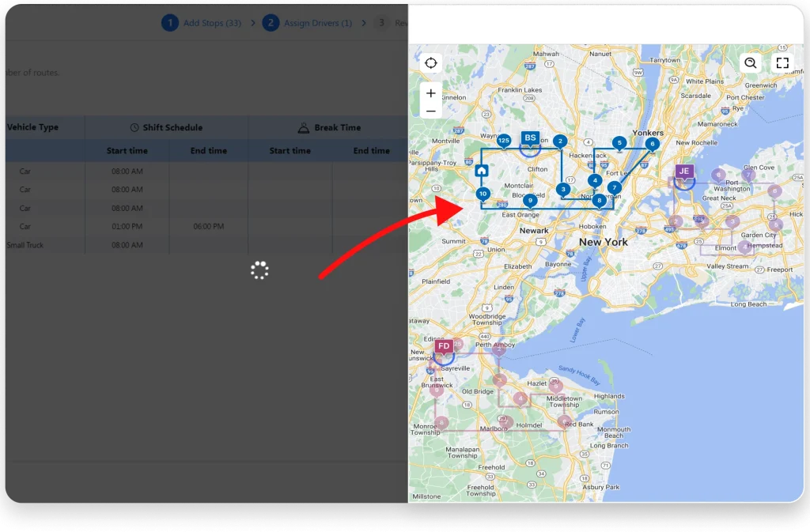Image resolution: width=810 pixels, height=532 pixels.
Task: Click the Small Truck vehicle type cell
Action: (25, 245)
